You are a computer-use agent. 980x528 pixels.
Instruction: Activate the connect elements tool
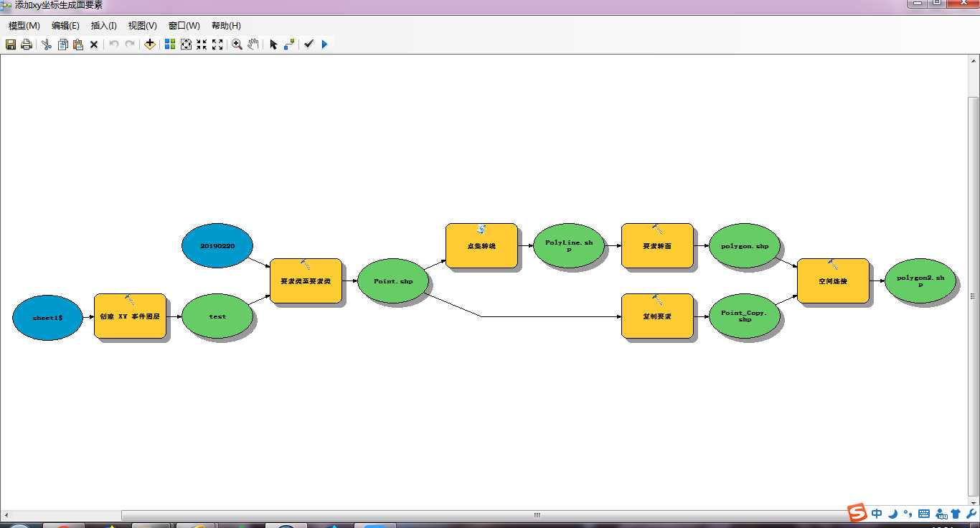coord(289,44)
